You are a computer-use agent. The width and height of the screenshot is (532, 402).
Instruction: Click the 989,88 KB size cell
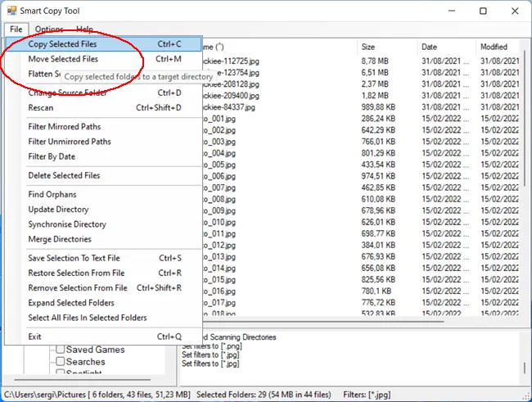tap(378, 107)
